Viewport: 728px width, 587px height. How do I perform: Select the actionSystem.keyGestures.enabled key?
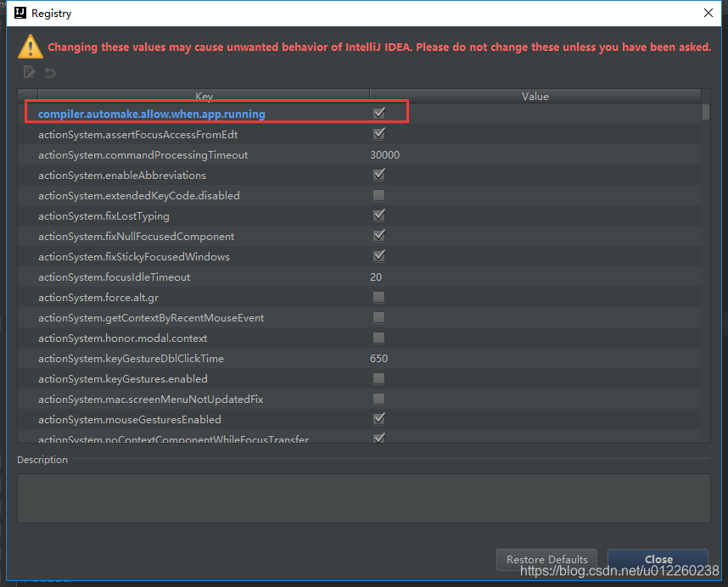coord(122,379)
